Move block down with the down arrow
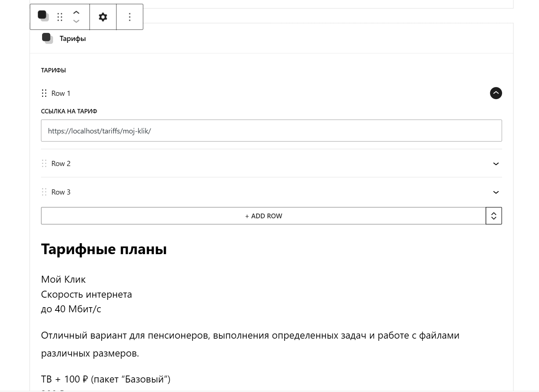 76,21
